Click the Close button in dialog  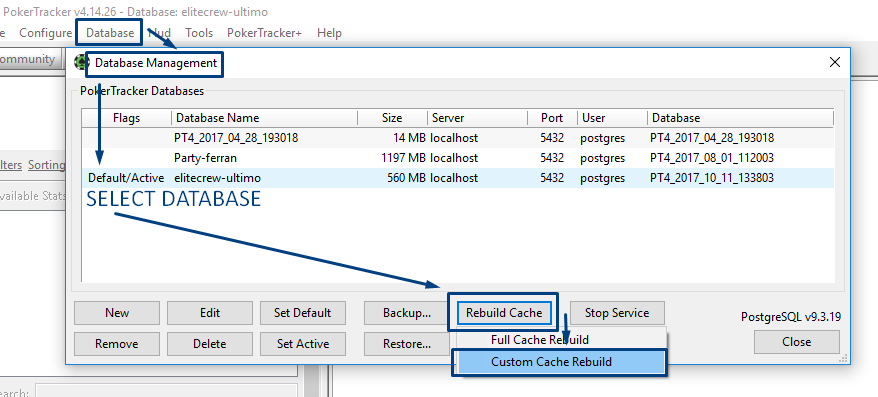coord(797,342)
